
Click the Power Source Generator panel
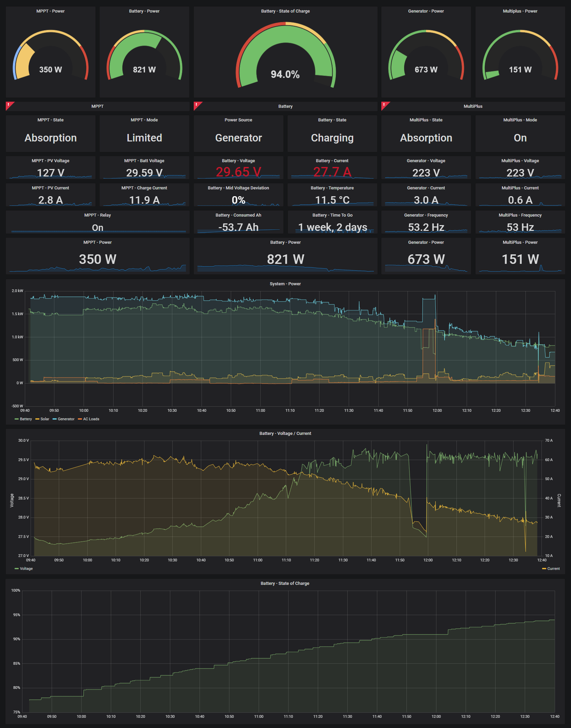point(238,133)
